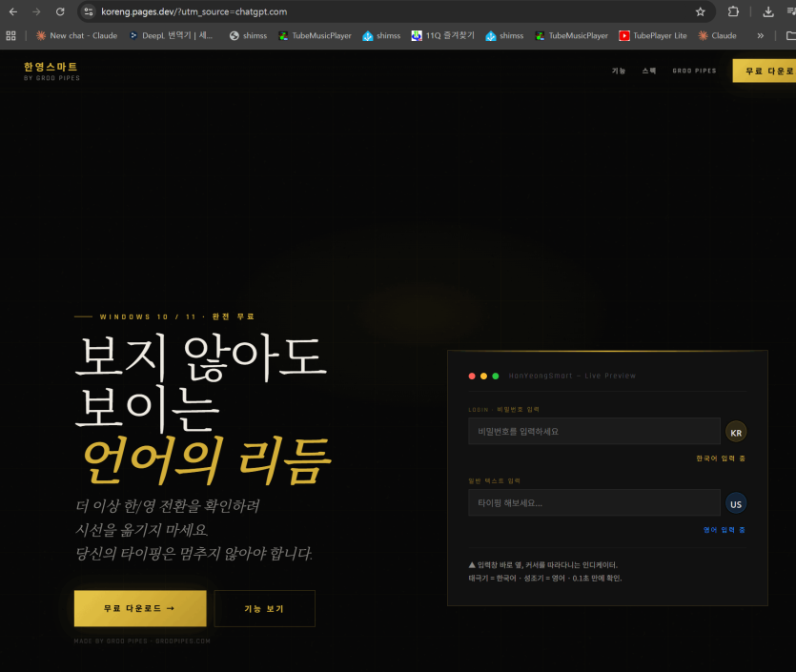
Task: Open the 스펙 navigation item
Action: (x=649, y=71)
